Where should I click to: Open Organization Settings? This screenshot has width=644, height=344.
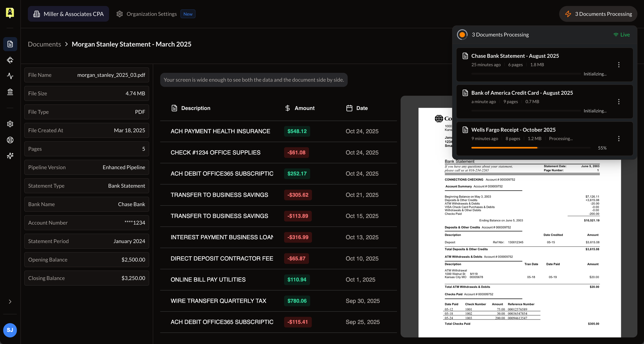(151, 14)
